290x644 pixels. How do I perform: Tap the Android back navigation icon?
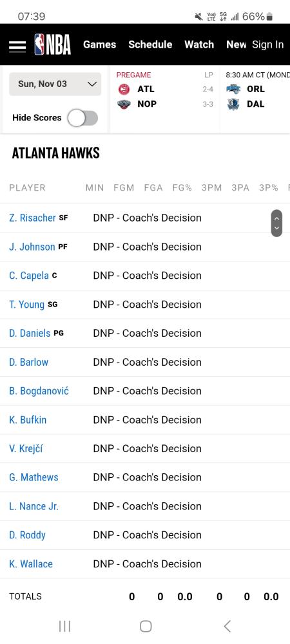[x=227, y=626]
